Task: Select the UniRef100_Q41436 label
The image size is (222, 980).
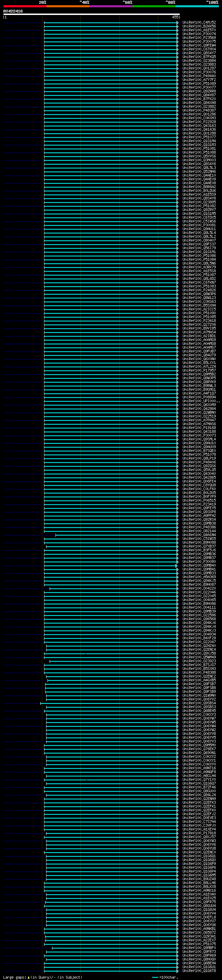Action: [199, 129]
